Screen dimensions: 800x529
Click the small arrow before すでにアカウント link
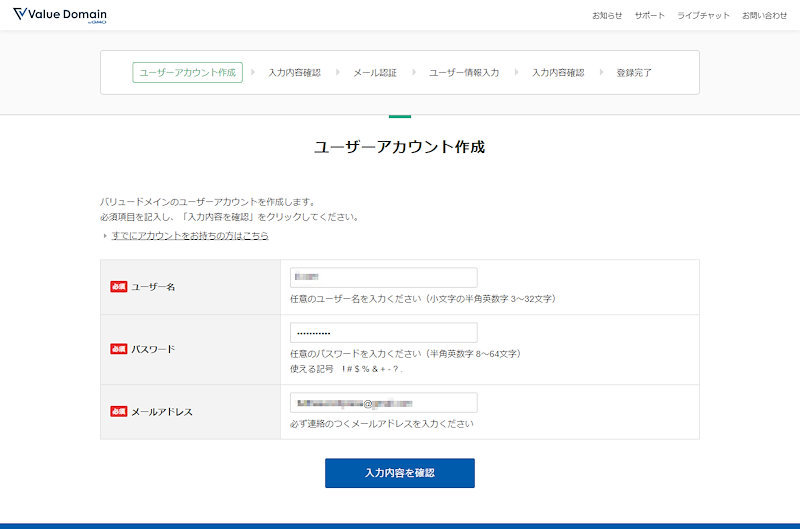click(x=104, y=236)
